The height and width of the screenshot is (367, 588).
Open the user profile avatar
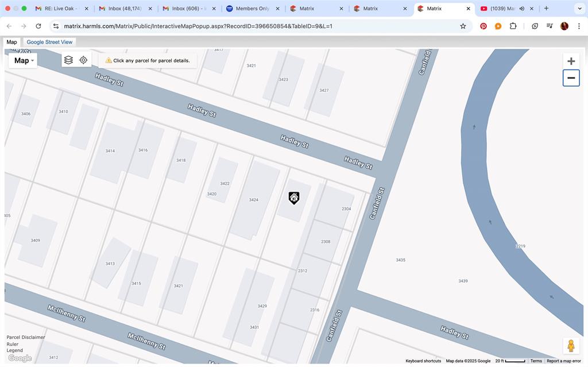coord(564,26)
